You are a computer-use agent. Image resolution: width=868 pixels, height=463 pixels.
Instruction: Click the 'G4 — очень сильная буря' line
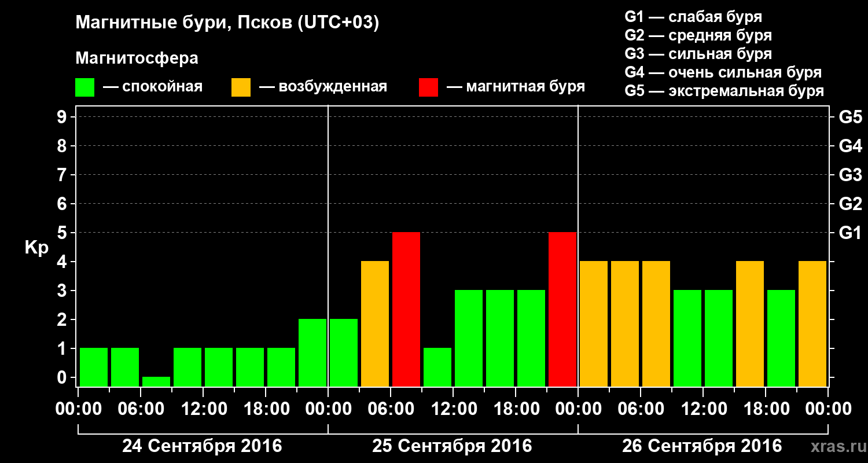coord(723,72)
